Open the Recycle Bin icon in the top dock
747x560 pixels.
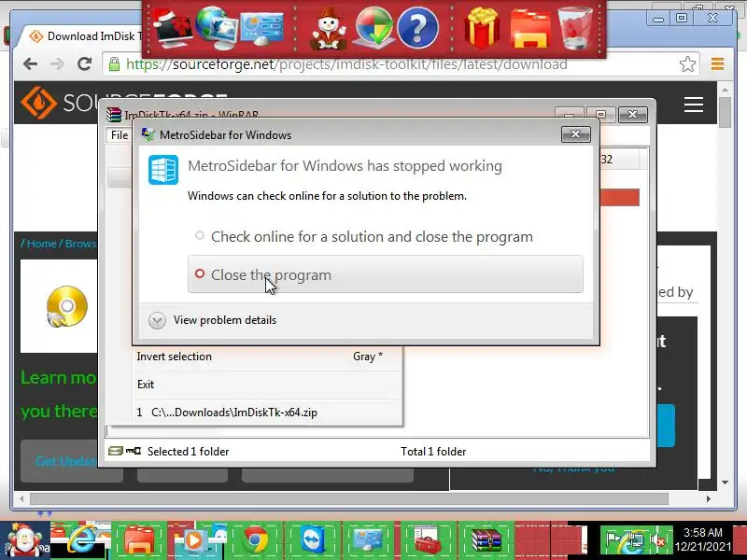(575, 28)
